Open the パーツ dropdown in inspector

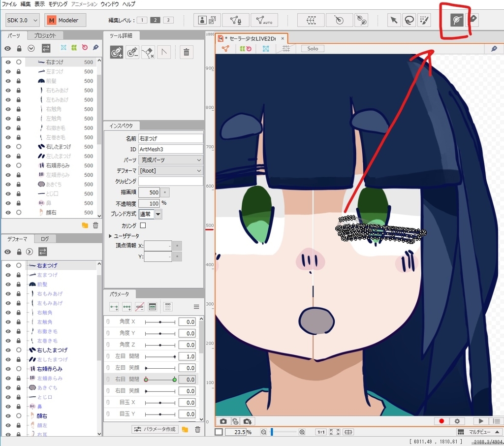click(x=171, y=160)
